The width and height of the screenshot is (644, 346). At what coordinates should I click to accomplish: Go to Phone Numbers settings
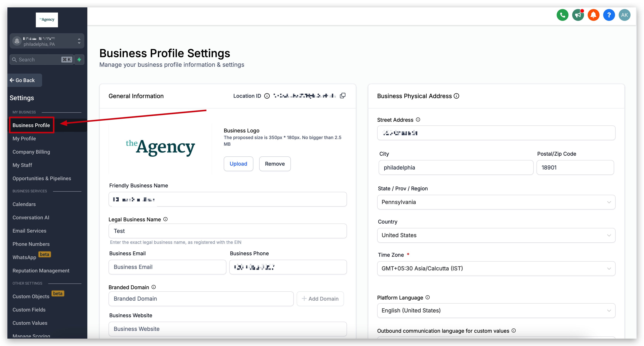(x=31, y=244)
